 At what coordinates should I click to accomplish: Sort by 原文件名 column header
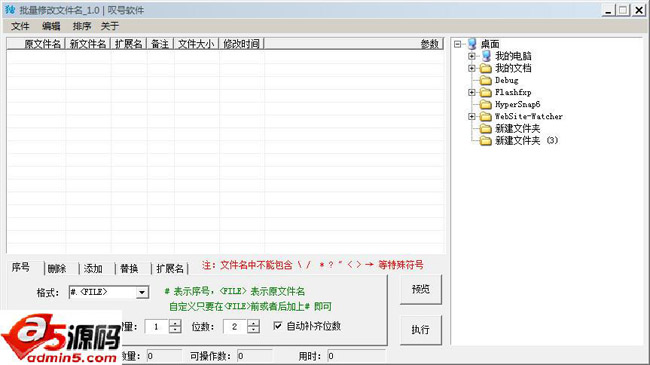tap(36, 44)
